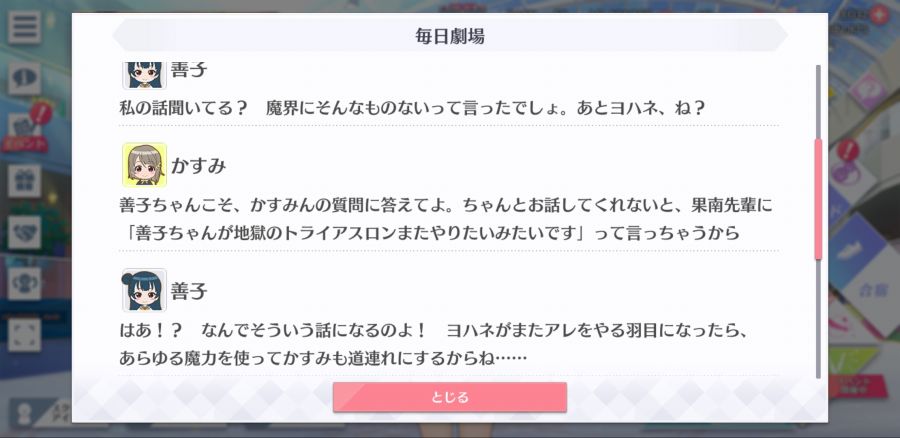Open the 合宿 training camp tile
Screen dimensions: 900x438
pos(873,289)
